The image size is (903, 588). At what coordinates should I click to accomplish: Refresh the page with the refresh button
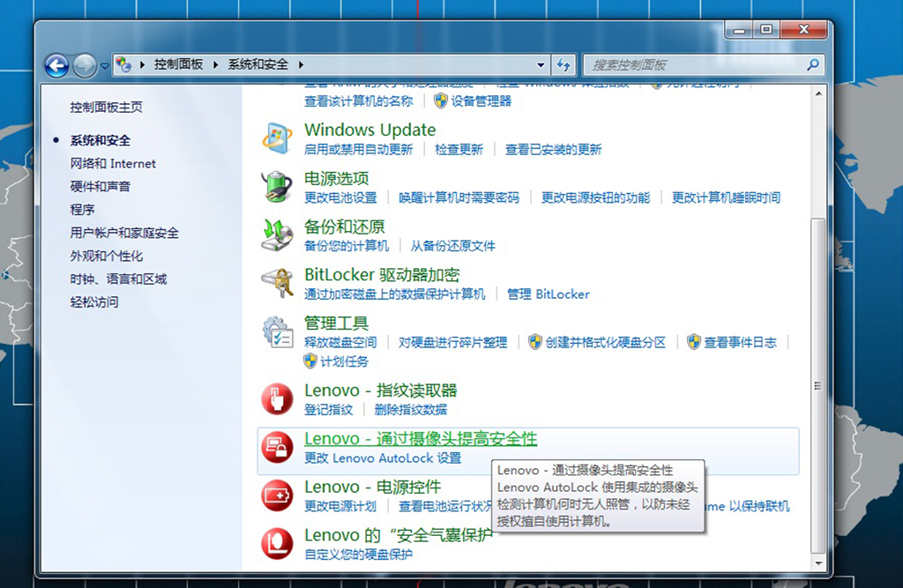click(x=563, y=65)
